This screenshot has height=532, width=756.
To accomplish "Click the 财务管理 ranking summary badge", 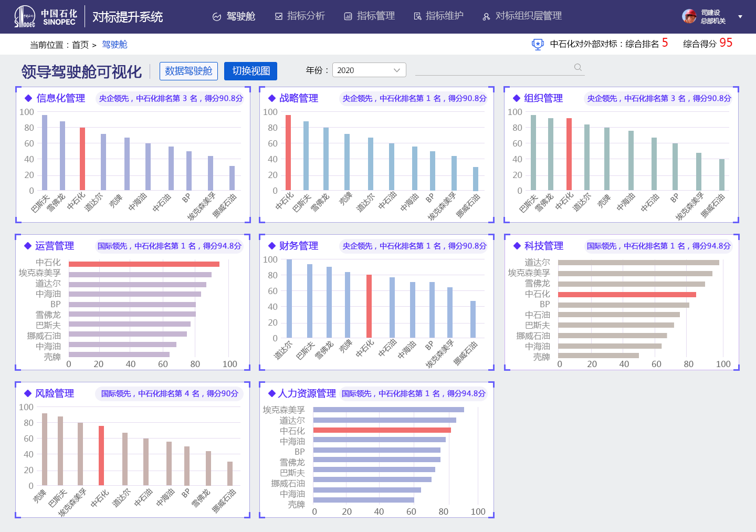I will tap(414, 246).
